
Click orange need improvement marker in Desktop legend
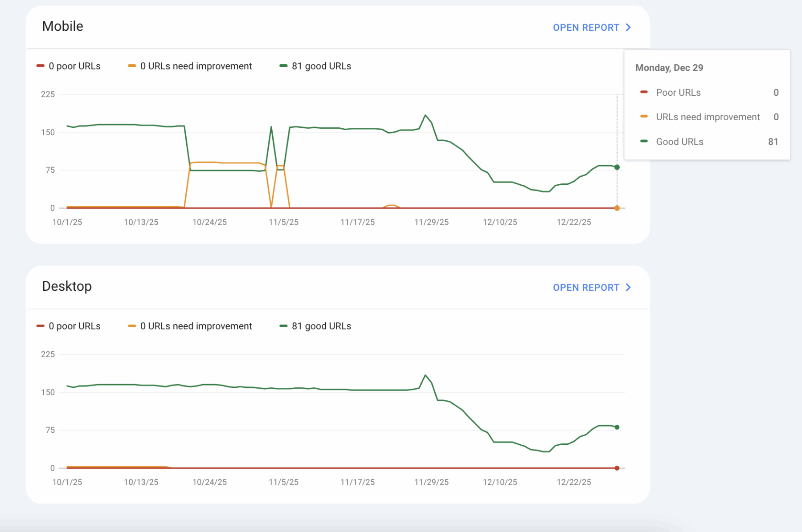click(x=132, y=326)
